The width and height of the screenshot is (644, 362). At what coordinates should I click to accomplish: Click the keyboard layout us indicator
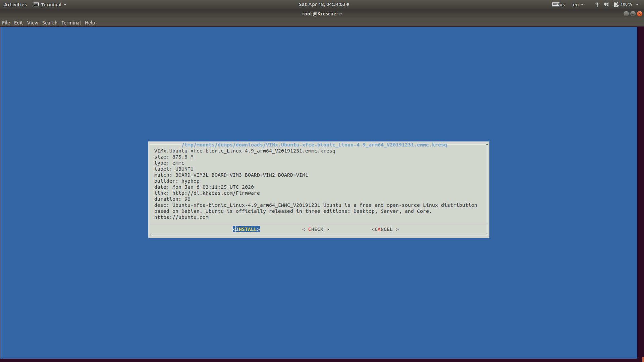click(558, 5)
